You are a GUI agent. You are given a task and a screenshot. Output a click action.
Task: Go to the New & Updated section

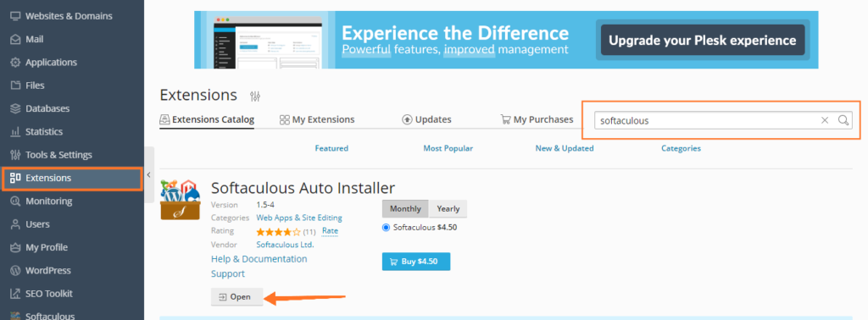point(564,148)
